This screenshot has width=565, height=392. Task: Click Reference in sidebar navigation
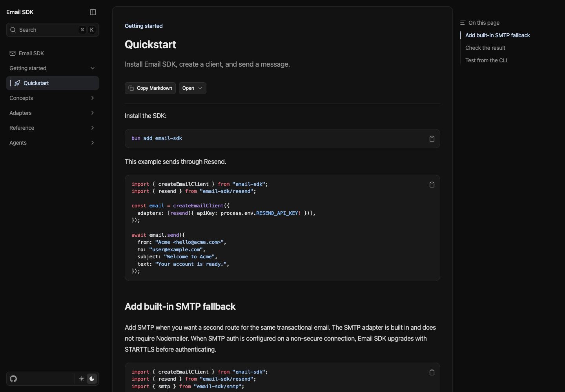[22, 128]
